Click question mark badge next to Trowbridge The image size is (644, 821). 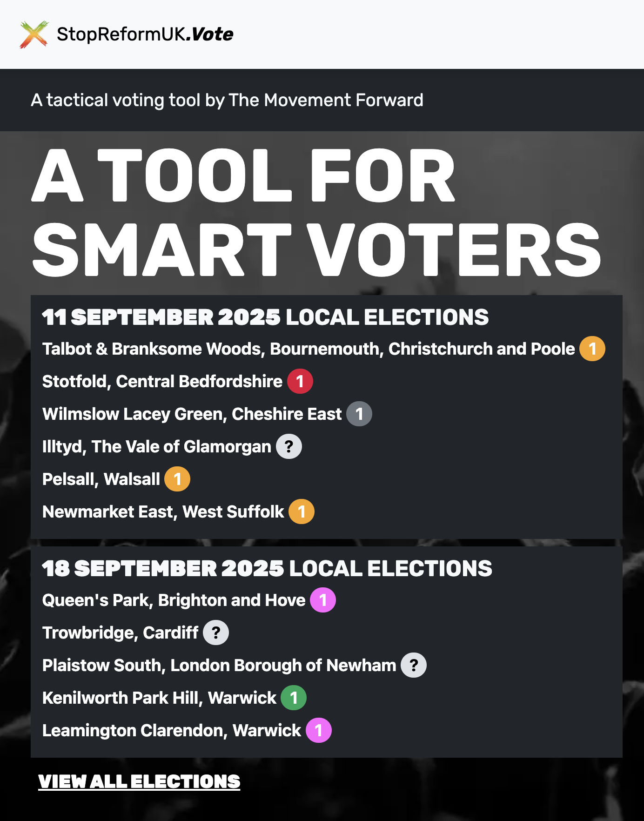tap(215, 633)
